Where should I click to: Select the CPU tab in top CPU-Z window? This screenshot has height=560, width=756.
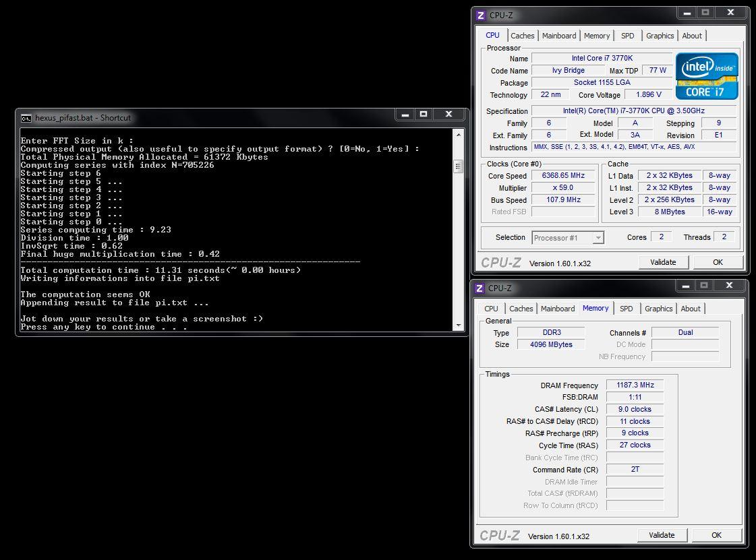coord(492,35)
